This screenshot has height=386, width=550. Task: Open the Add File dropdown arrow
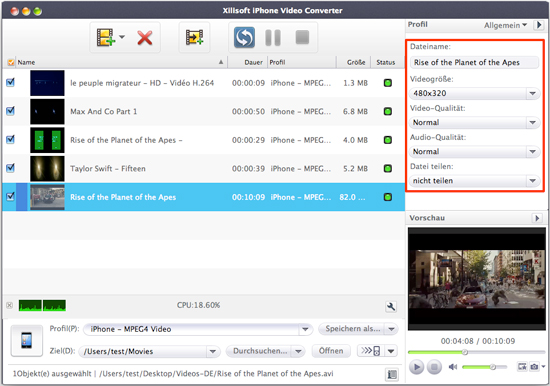point(122,36)
